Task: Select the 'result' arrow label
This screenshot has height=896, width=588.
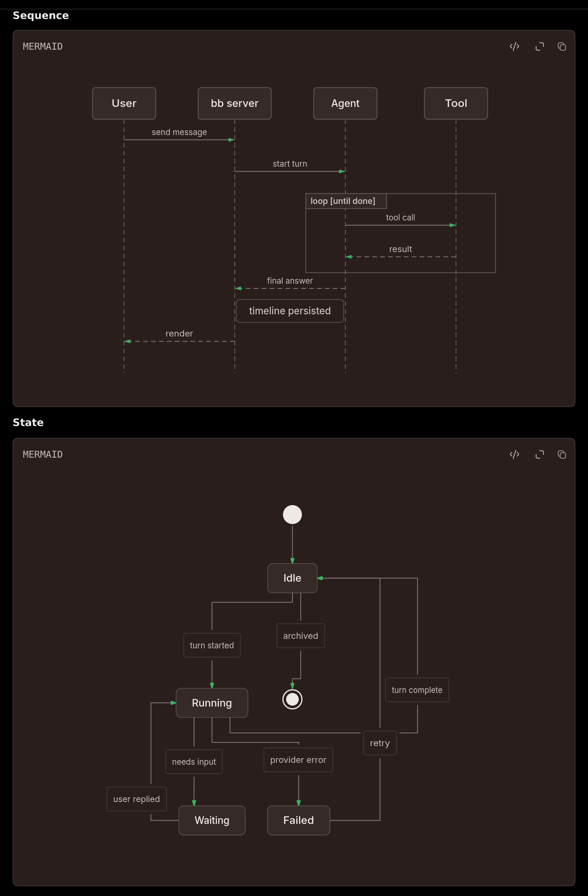Action: pyautogui.click(x=401, y=249)
